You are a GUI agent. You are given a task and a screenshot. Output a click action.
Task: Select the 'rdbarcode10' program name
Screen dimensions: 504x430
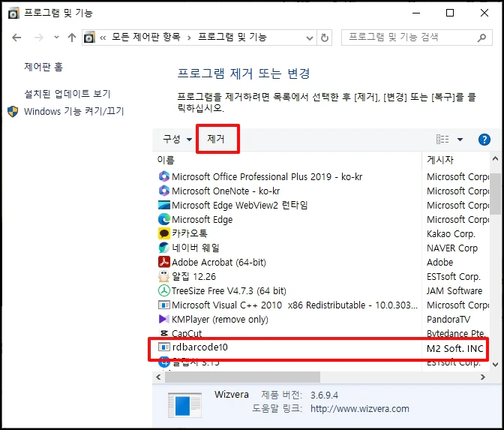pyautogui.click(x=200, y=347)
